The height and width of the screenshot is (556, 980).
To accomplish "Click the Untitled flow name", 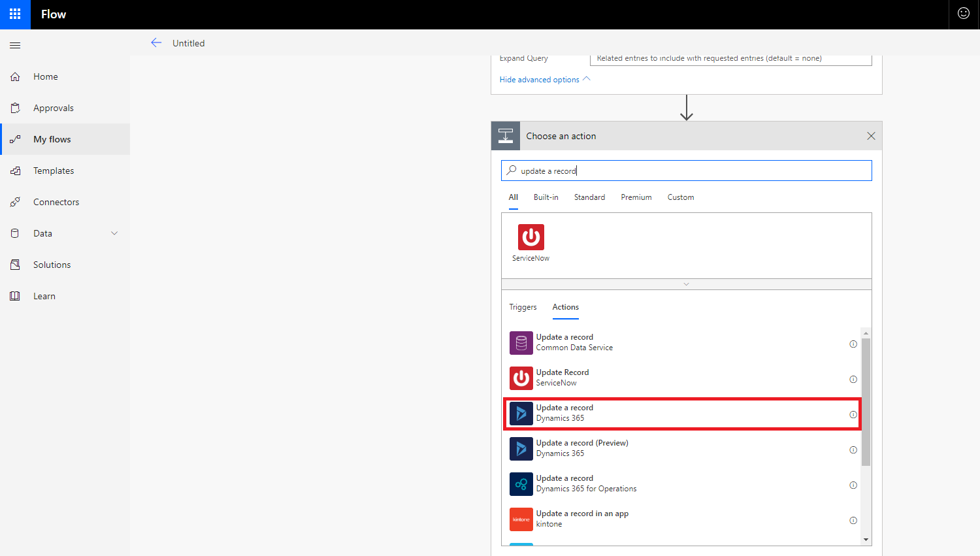I will tap(188, 43).
